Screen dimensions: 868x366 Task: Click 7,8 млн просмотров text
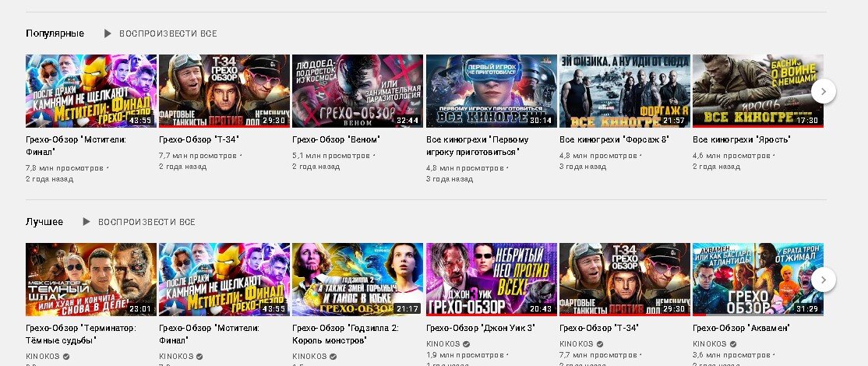(x=65, y=168)
